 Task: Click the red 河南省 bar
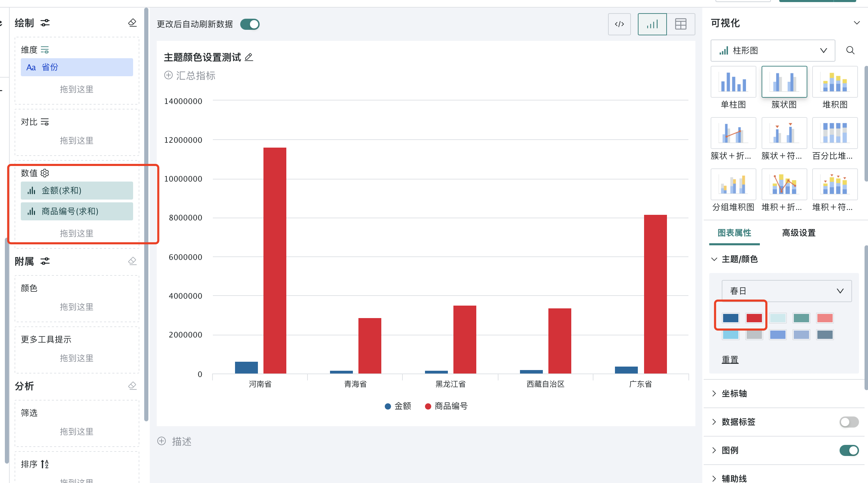tap(275, 261)
